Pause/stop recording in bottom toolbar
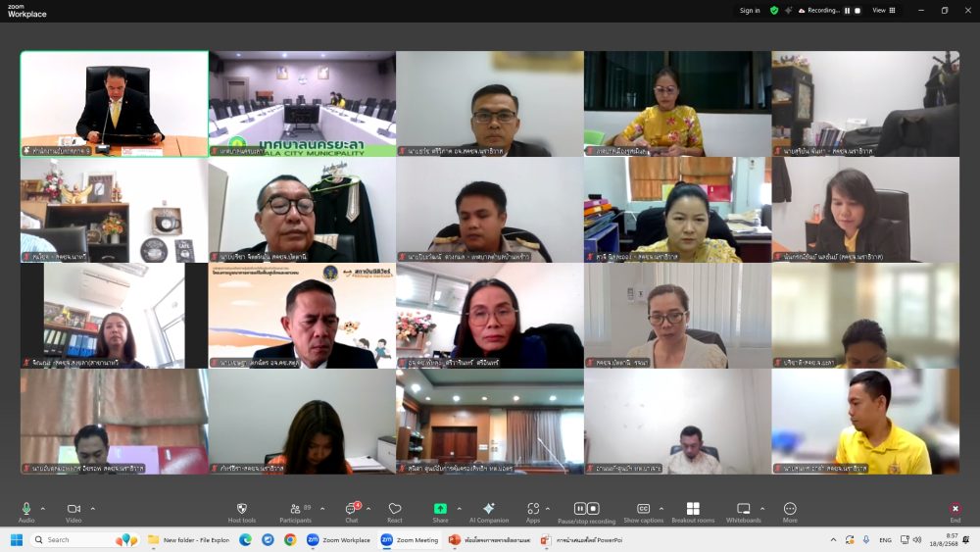Screen dimensions: 980x552 (586, 509)
